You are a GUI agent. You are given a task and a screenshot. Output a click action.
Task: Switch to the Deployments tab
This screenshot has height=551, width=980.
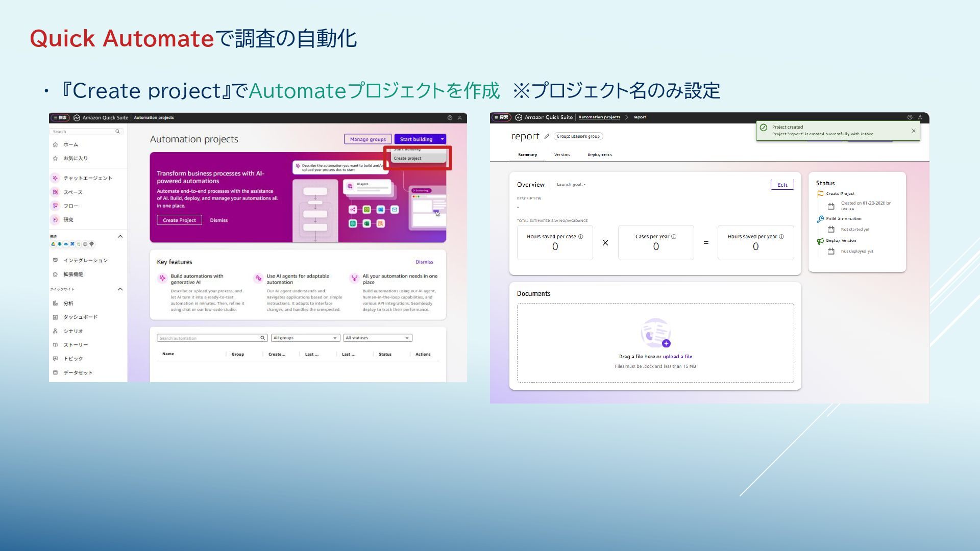[x=599, y=155]
